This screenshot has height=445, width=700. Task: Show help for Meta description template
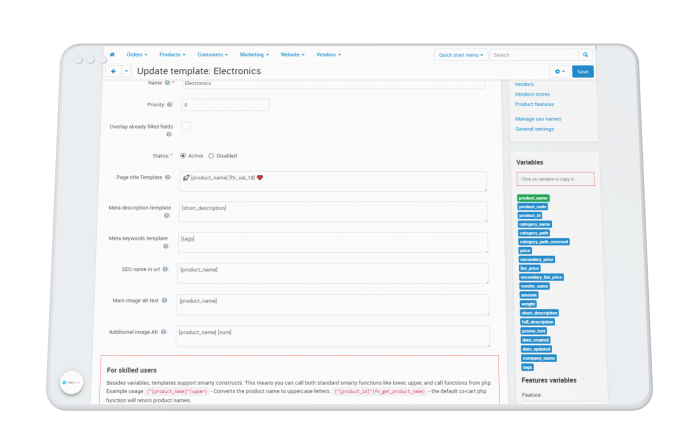point(167,216)
